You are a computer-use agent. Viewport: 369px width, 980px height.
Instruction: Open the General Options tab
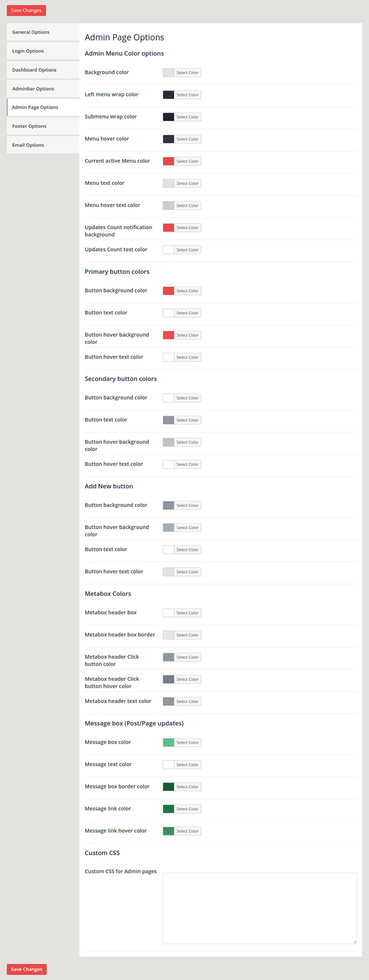click(31, 32)
